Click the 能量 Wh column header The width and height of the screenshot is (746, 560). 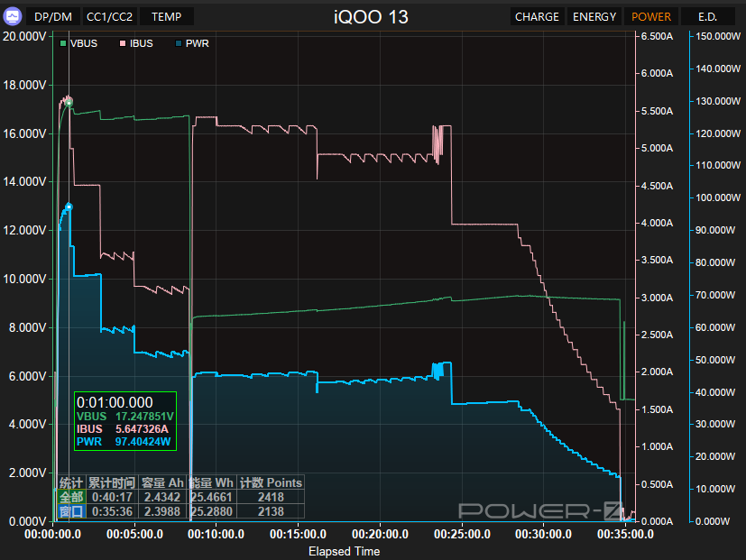(x=212, y=483)
